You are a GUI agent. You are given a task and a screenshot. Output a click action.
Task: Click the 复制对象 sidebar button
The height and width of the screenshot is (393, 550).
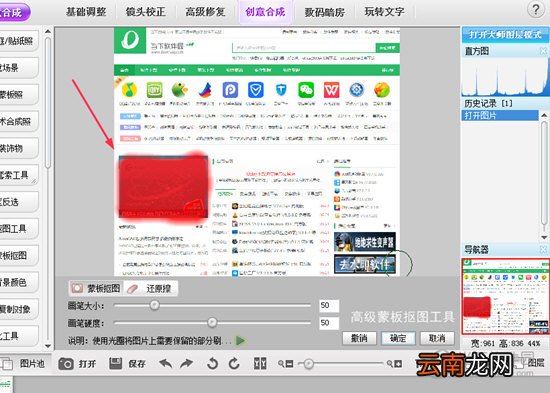(19, 309)
